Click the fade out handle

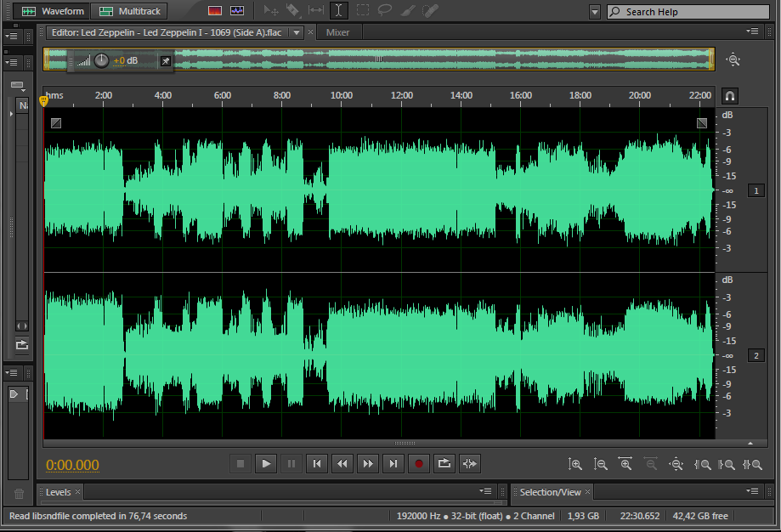click(702, 123)
